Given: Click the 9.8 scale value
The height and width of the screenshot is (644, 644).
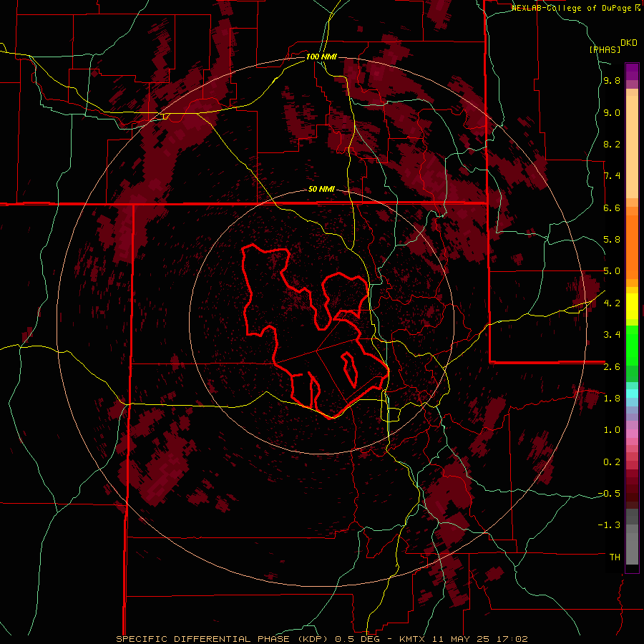Looking at the screenshot, I should [x=612, y=80].
